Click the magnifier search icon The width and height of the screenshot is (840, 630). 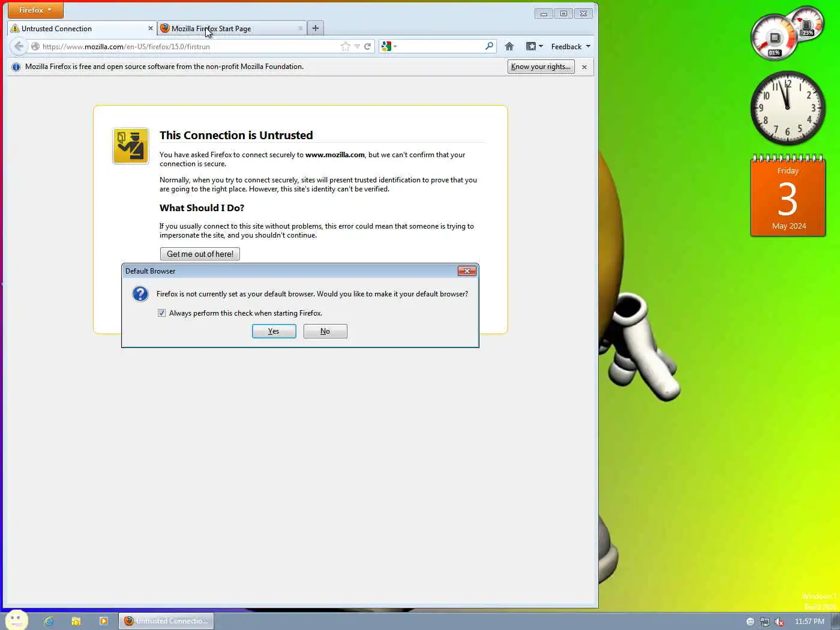coord(489,46)
